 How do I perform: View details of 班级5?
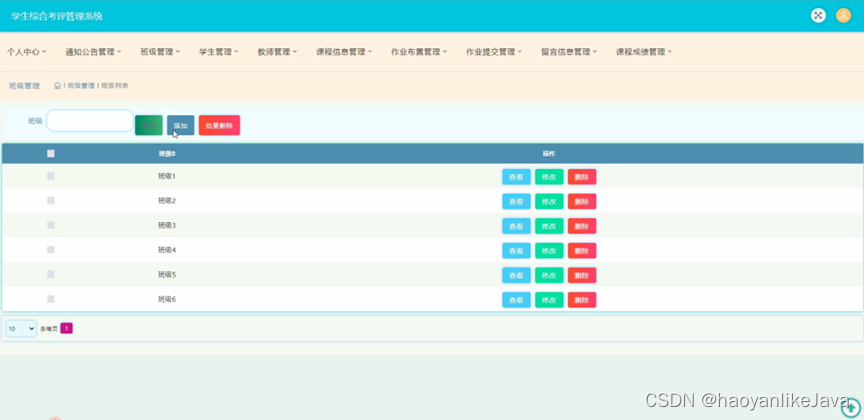(x=516, y=275)
